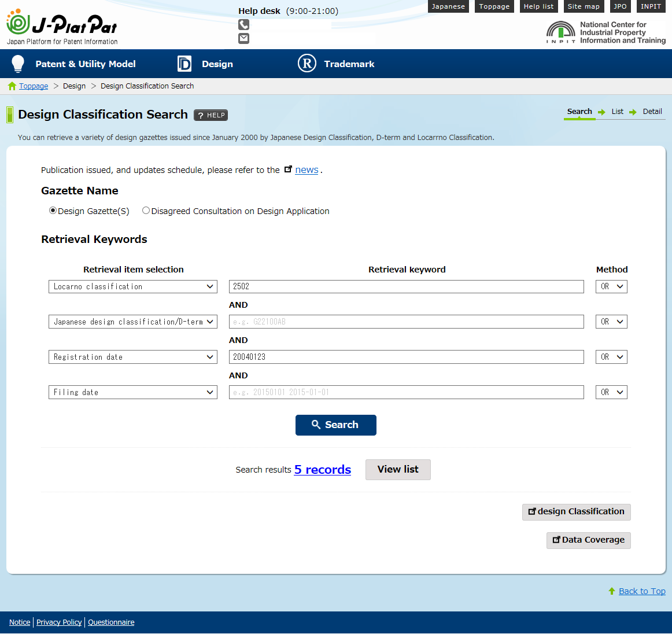Switch to the Japanese language tab
672x634 pixels.
click(x=448, y=6)
